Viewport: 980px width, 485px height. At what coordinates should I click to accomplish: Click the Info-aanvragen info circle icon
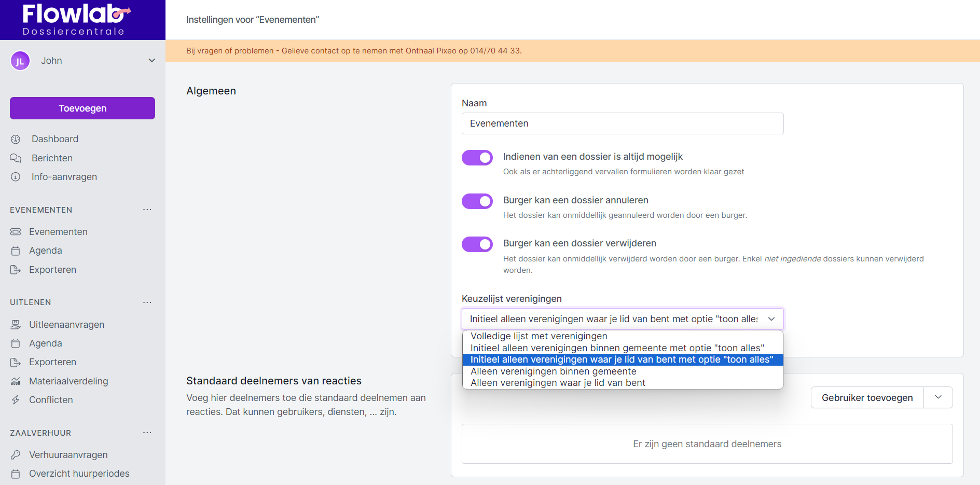click(16, 177)
